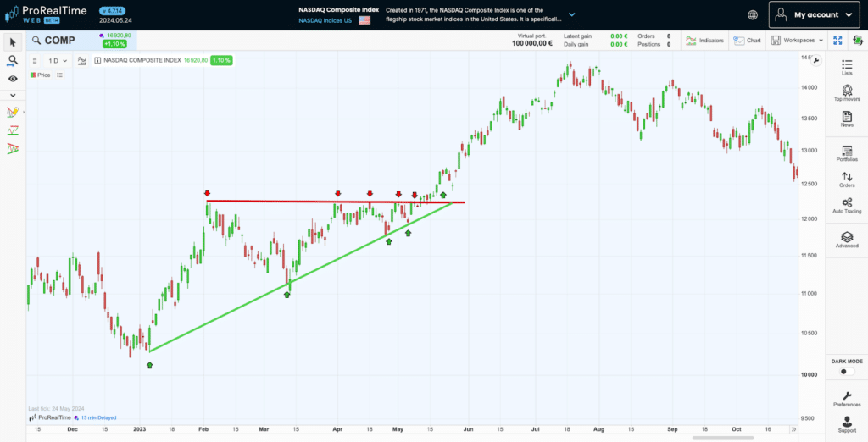
Task: Open the Auto Trading panel
Action: point(847,206)
